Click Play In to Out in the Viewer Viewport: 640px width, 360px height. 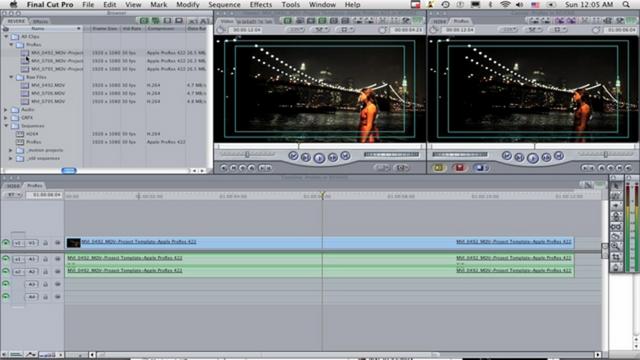click(x=306, y=157)
